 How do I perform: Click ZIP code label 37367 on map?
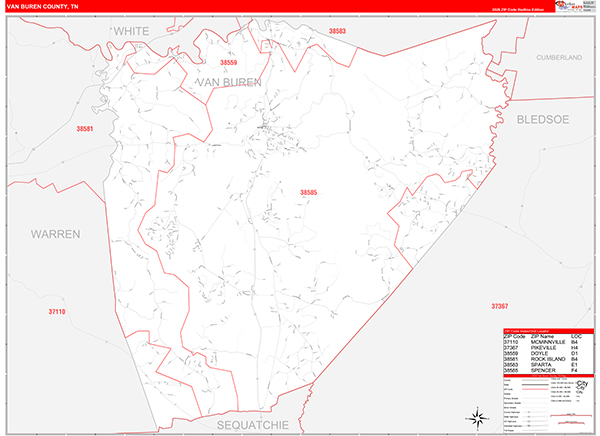coord(500,306)
